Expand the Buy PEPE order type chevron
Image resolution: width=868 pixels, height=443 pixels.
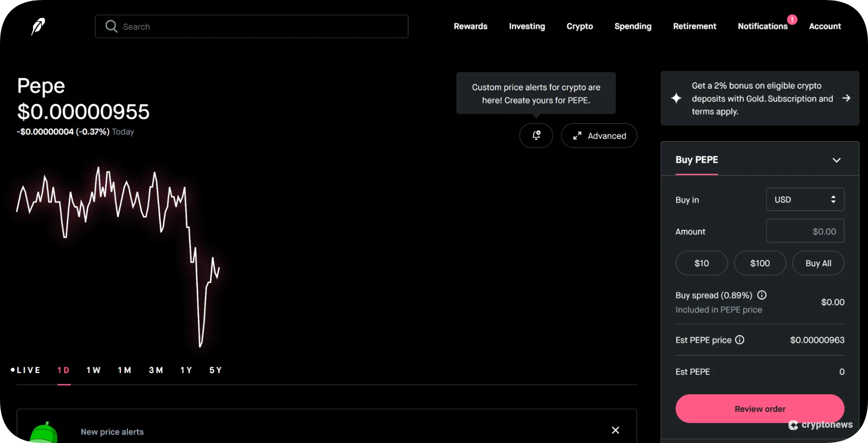[836, 160]
